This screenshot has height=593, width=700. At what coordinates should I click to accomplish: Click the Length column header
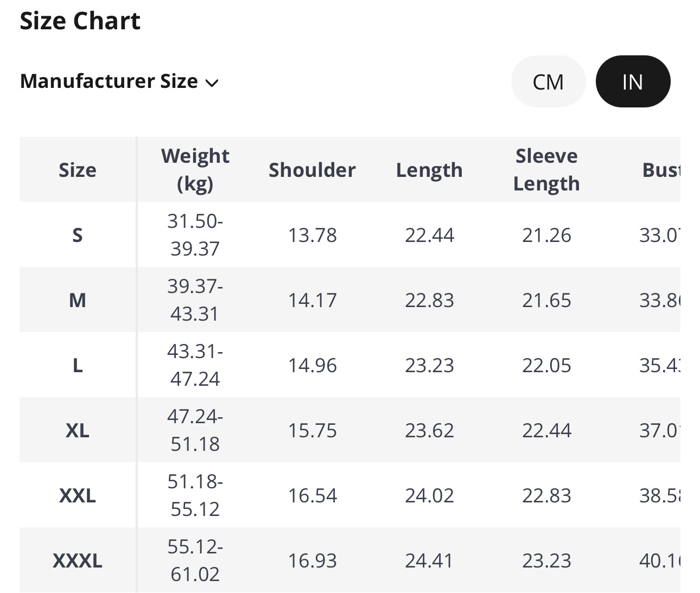click(x=429, y=170)
